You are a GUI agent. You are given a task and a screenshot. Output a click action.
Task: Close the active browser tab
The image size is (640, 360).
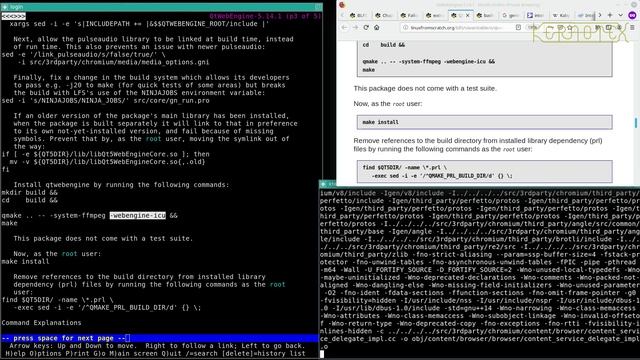click(468, 15)
